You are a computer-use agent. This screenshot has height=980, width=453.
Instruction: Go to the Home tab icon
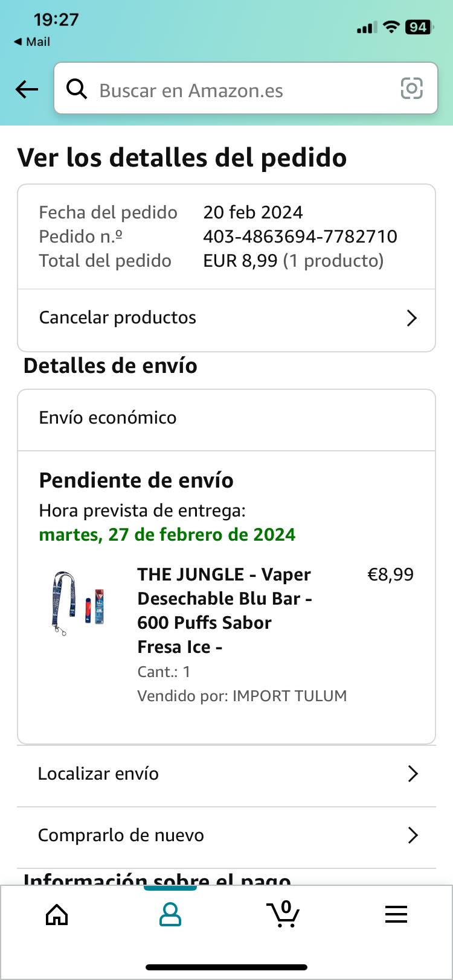pyautogui.click(x=57, y=915)
